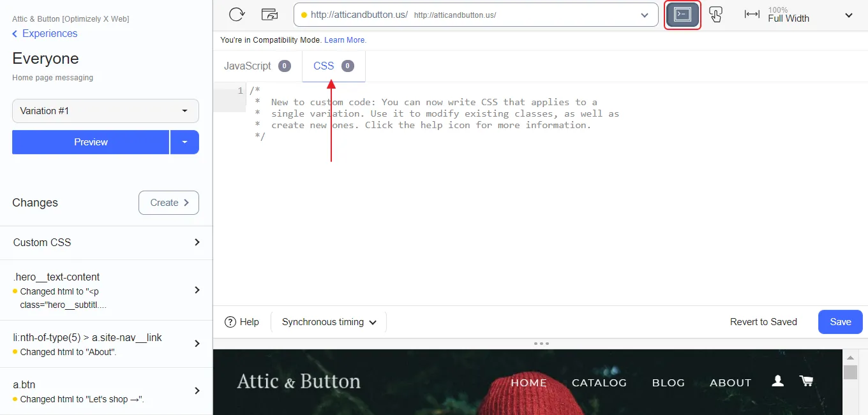Click back chevron to Experiences
This screenshot has height=415, width=868.
(x=15, y=34)
